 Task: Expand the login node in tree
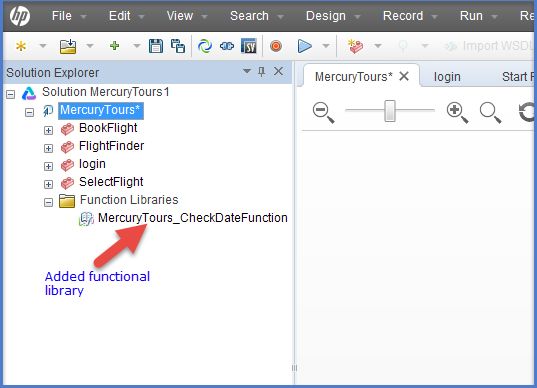(x=48, y=166)
